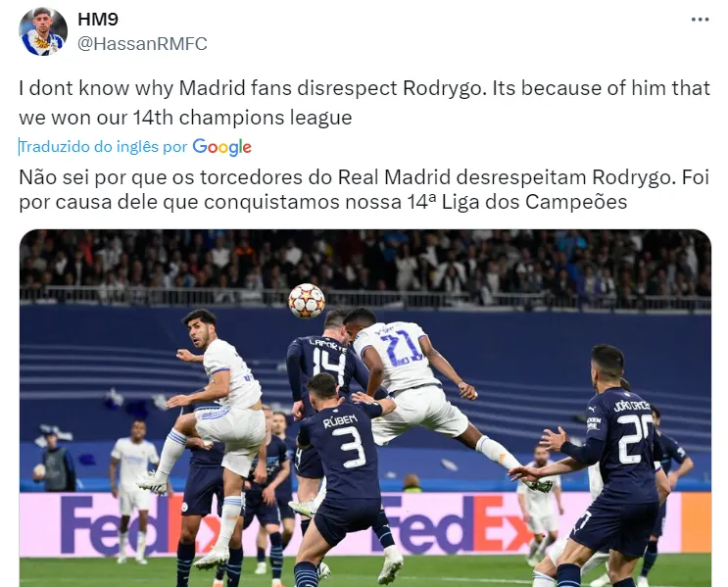This screenshot has width=728, height=587.
Task: Click the Laporte 14 jersey in the photo
Action: click(x=325, y=365)
